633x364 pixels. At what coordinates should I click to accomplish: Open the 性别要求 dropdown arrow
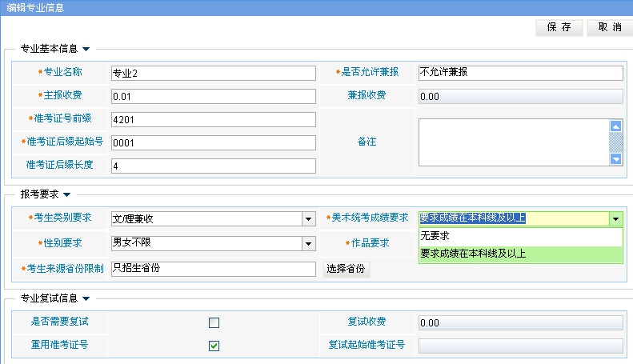click(x=307, y=244)
